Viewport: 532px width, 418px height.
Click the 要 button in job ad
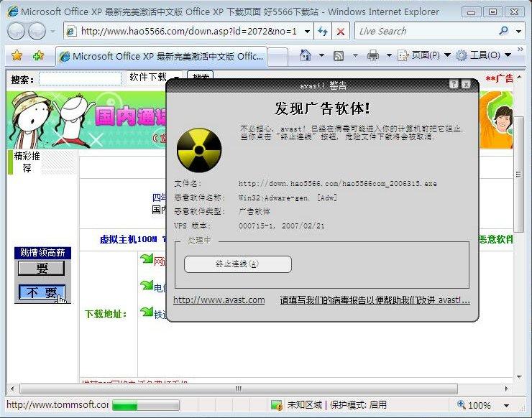pos(42,268)
